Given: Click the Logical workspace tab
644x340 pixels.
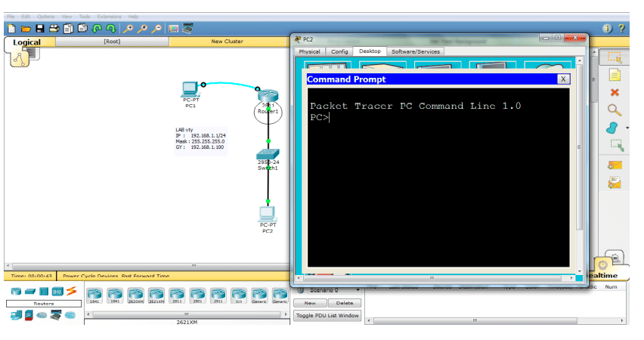Looking at the screenshot, I should [x=26, y=42].
